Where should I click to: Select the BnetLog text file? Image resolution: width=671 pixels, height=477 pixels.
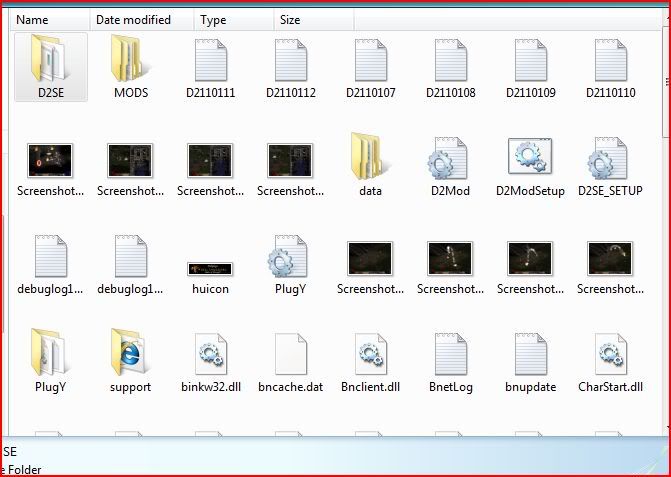coord(450,354)
